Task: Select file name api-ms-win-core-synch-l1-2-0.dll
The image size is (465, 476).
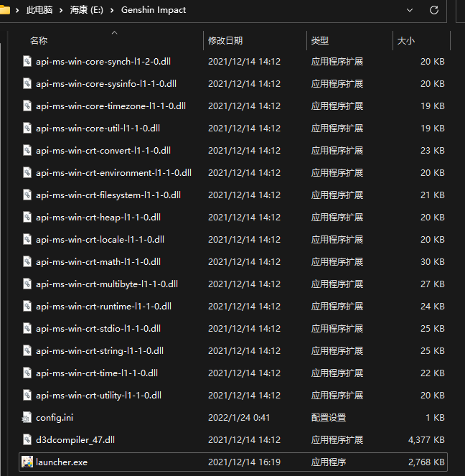Action: coord(103,62)
